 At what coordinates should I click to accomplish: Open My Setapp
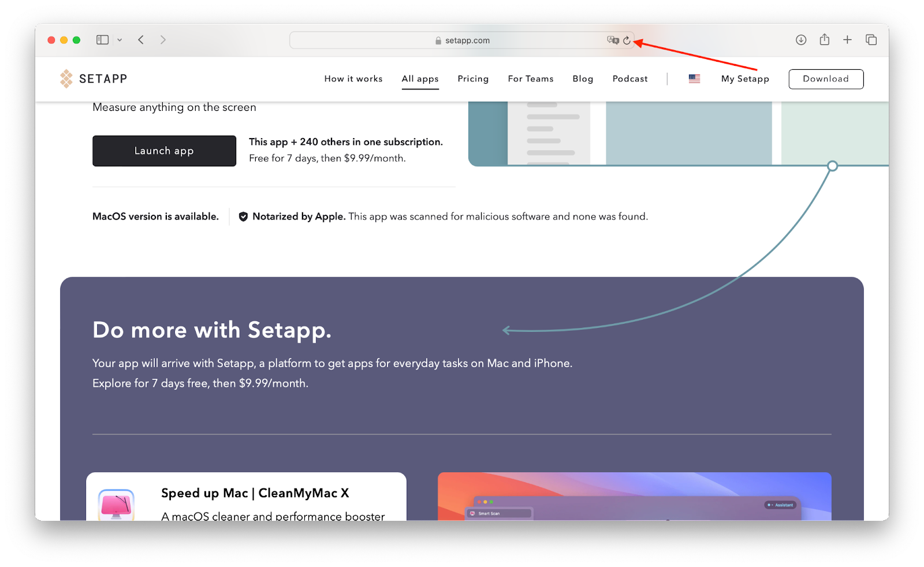tap(744, 79)
